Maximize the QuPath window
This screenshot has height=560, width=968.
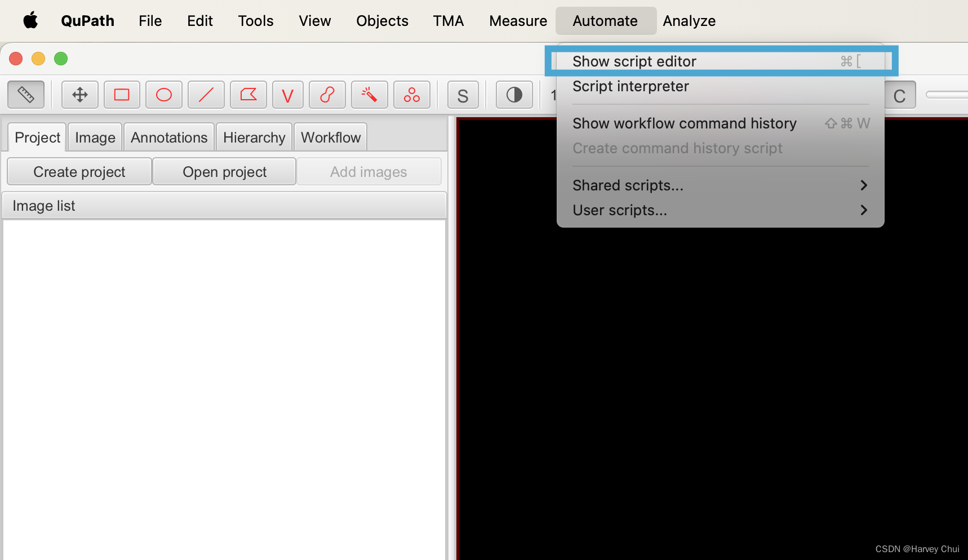[61, 59]
